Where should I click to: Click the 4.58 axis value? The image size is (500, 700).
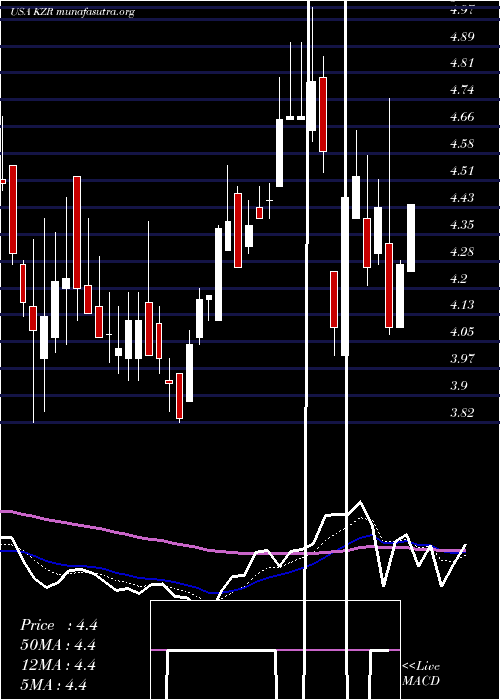462,144
